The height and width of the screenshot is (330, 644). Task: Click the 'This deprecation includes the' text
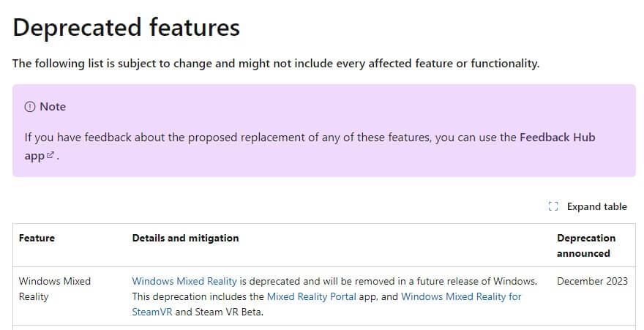pyautogui.click(x=198, y=296)
